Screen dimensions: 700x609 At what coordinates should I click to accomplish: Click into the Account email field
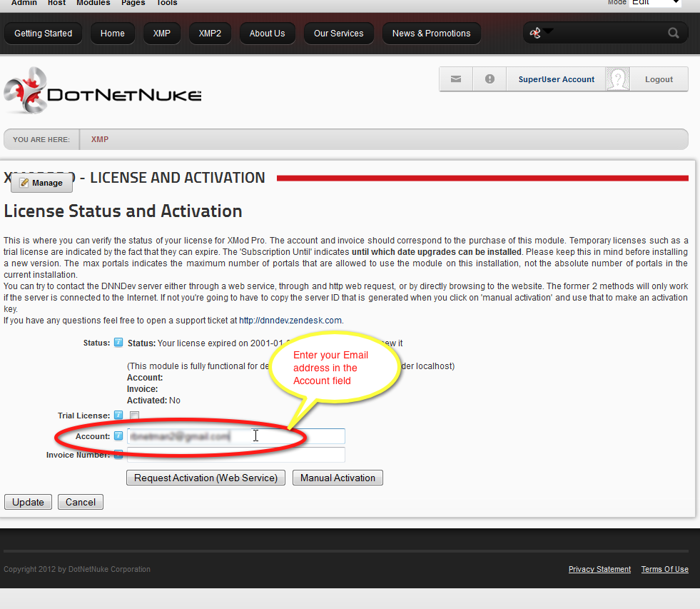click(x=235, y=436)
